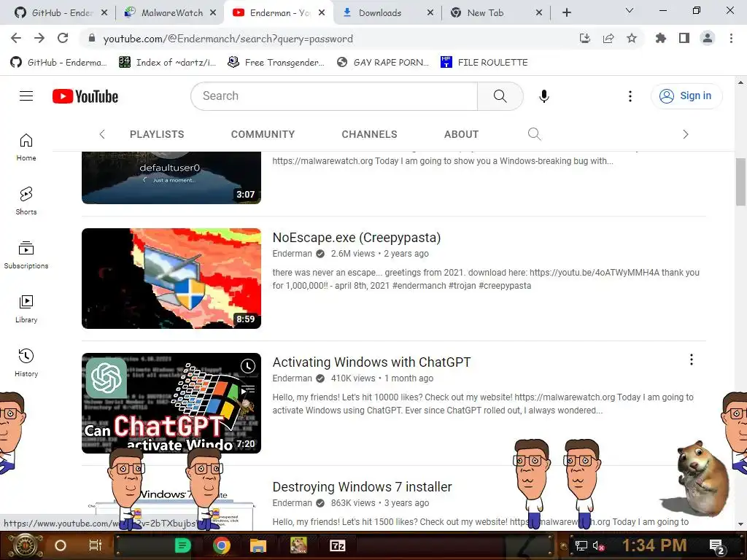The image size is (747, 560).
Task: Open defaultuser0 video thumbnail
Action: tap(171, 178)
